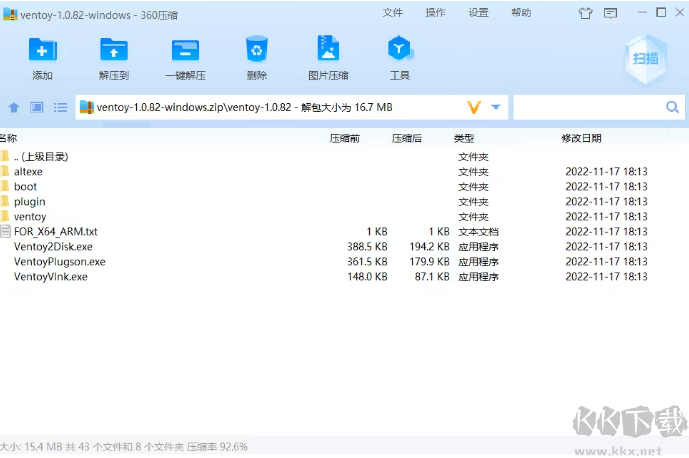Click the search magnifier icon
This screenshot has height=458, width=689.
[672, 107]
